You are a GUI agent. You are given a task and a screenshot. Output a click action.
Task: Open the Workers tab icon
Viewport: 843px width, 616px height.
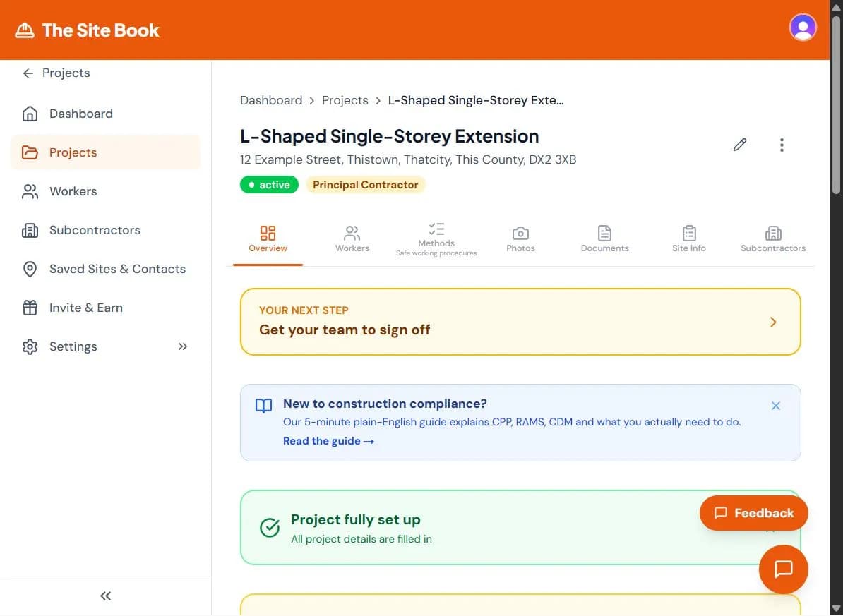[352, 231]
